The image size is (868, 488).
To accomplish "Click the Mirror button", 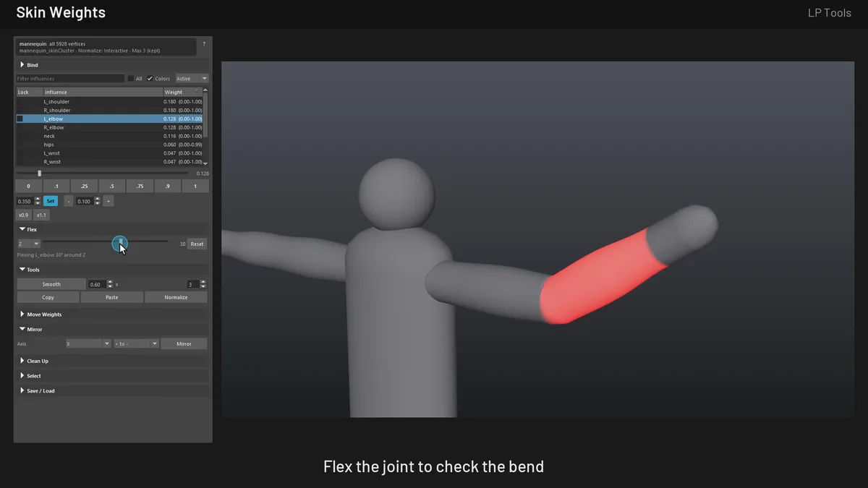I will (184, 344).
